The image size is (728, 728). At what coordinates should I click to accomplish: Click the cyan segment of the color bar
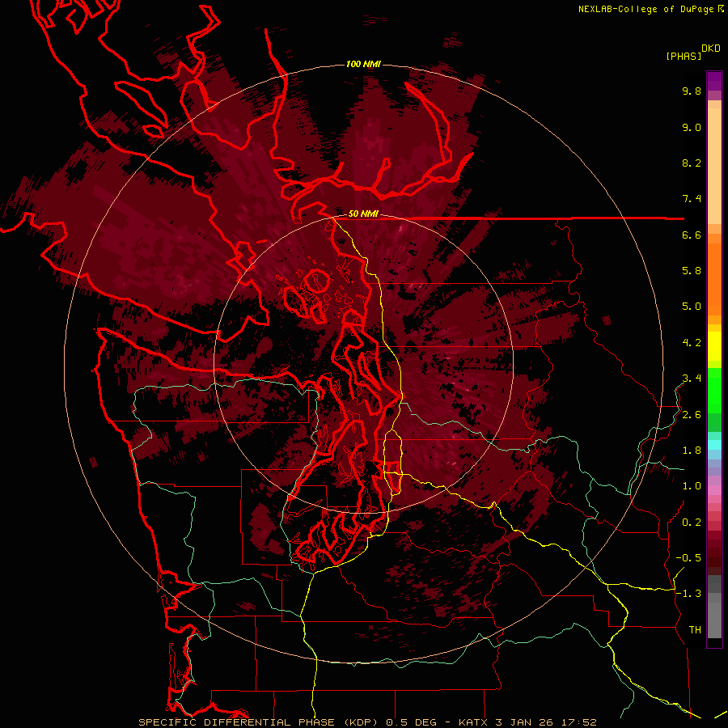coord(714,444)
